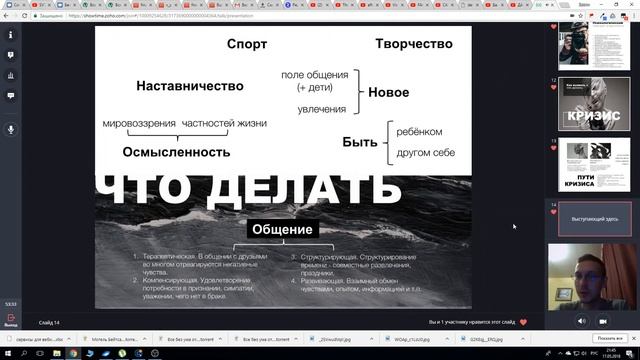
Task: Expand options for '_20mxutIspl.jpg' download
Action: (371, 339)
